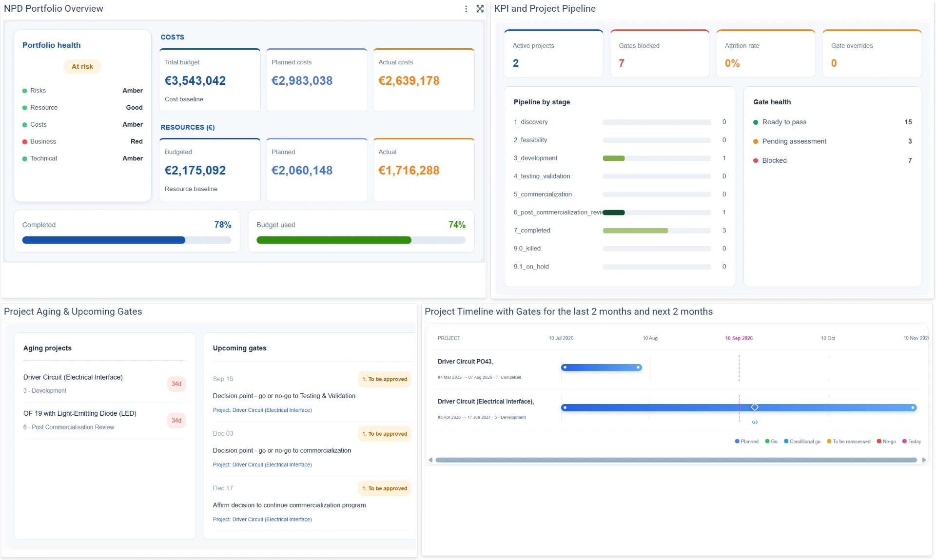Click 34d badge for Driver Circuit aging project
Viewport: 936px width, 560px height.
coord(176,384)
